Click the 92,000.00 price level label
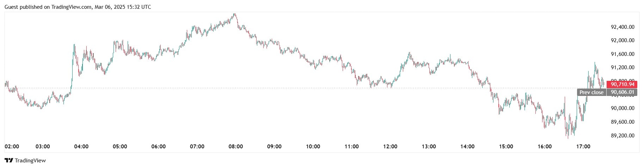This screenshot has width=644, height=168. [622, 40]
